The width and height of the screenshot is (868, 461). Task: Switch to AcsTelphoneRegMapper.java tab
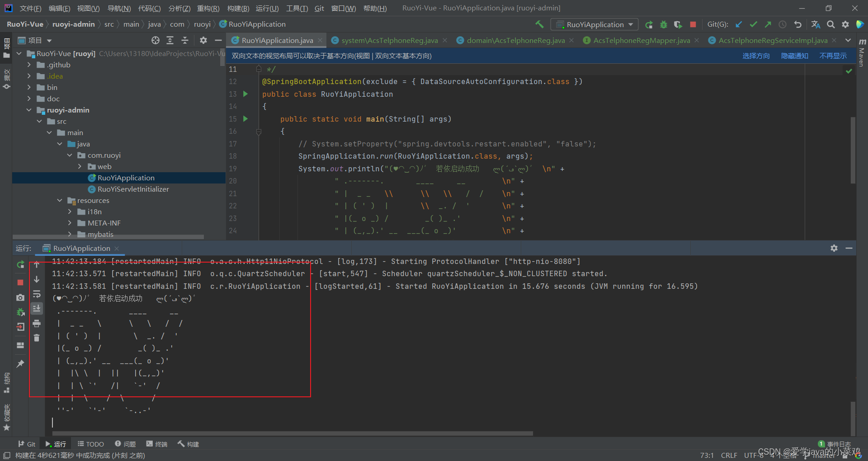(642, 40)
